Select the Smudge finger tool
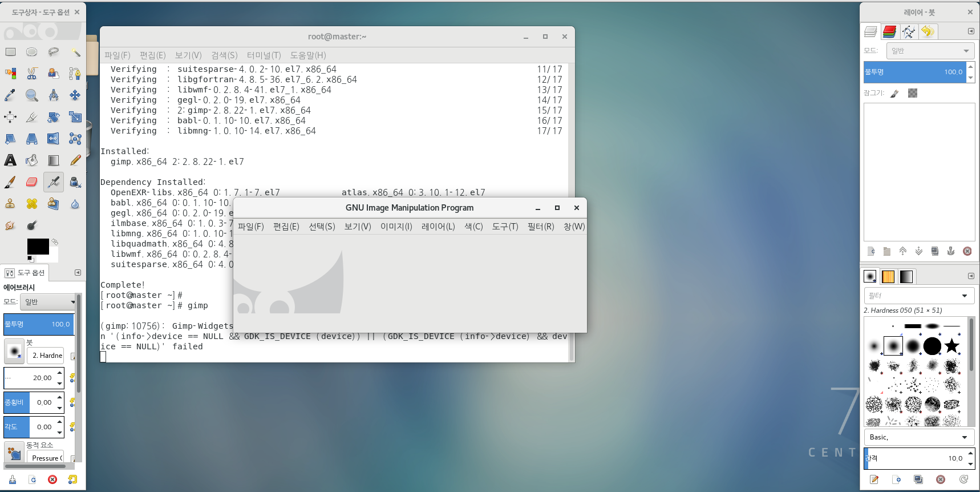Screen dimensions: 980x492 [x=10, y=225]
